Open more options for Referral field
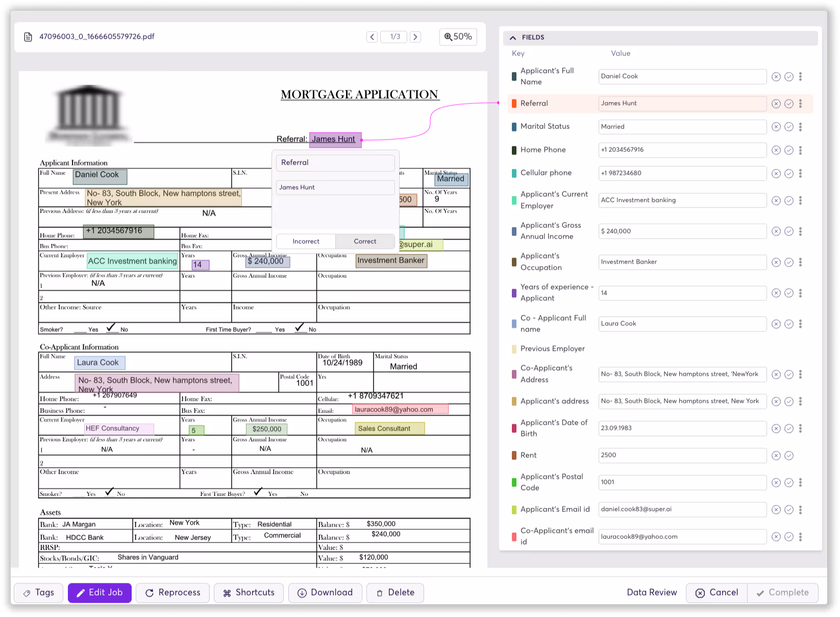840x617 pixels. [x=800, y=104]
